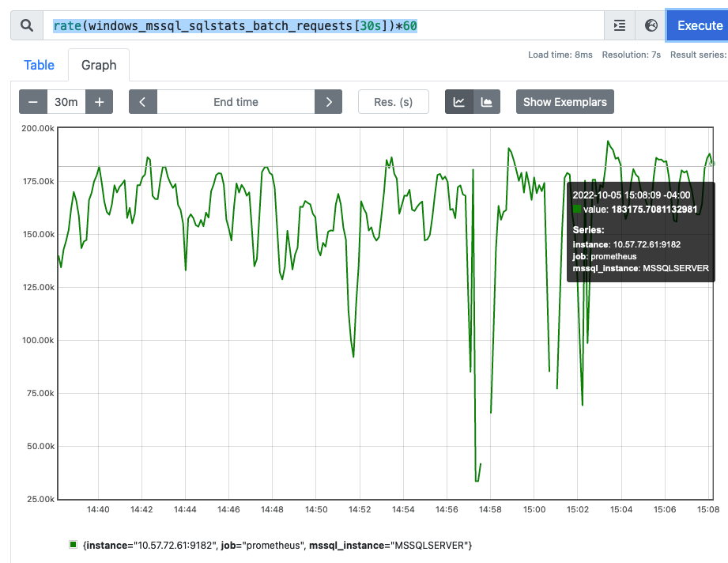Switch to the Table tab
Viewport: 728px width, 563px height.
tap(39, 65)
